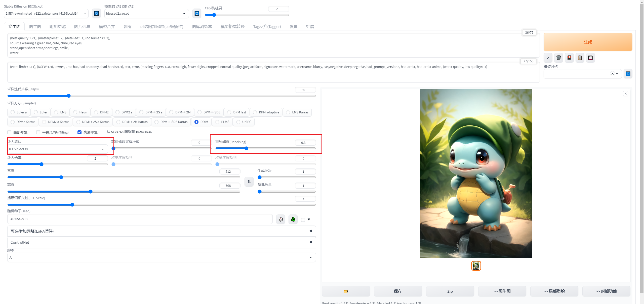
Task: Click the seed input field 3186542913
Action: pos(140,219)
